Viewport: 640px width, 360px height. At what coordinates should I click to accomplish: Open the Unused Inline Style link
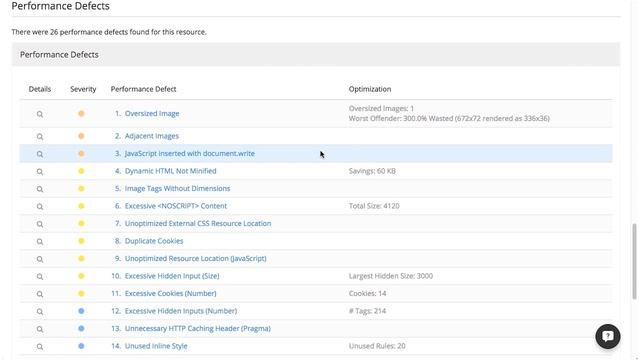point(156,347)
